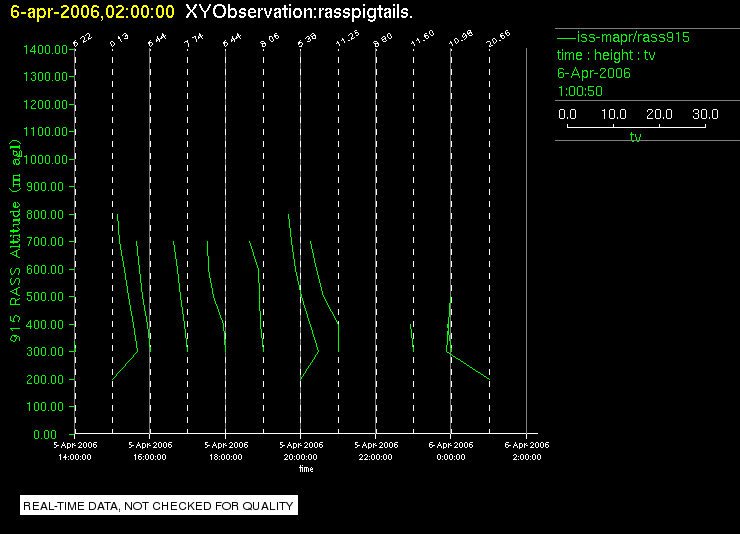Click the 1:00:50 time in legend
This screenshot has width=740, height=534.
pyautogui.click(x=580, y=91)
